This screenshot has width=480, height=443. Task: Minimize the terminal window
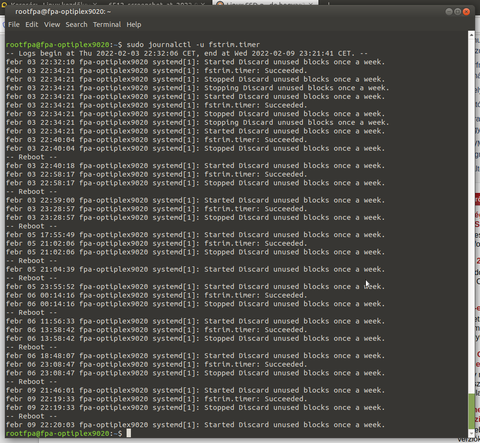coord(449,12)
